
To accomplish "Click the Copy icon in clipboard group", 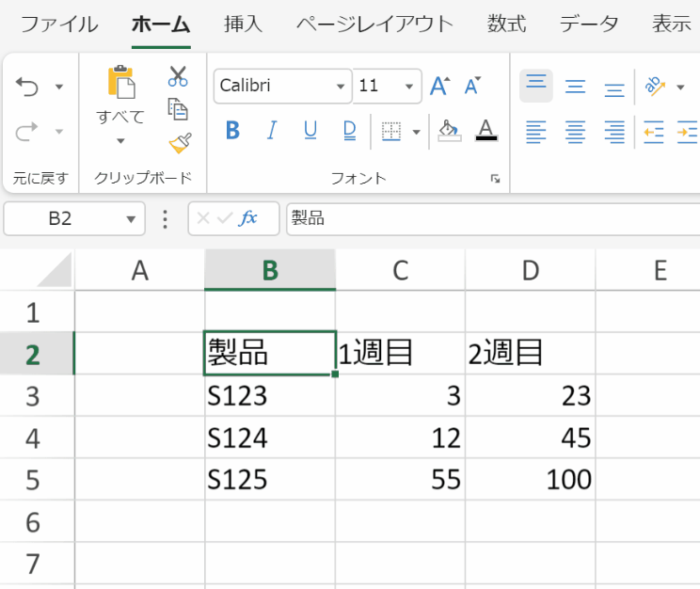I will pos(178,109).
